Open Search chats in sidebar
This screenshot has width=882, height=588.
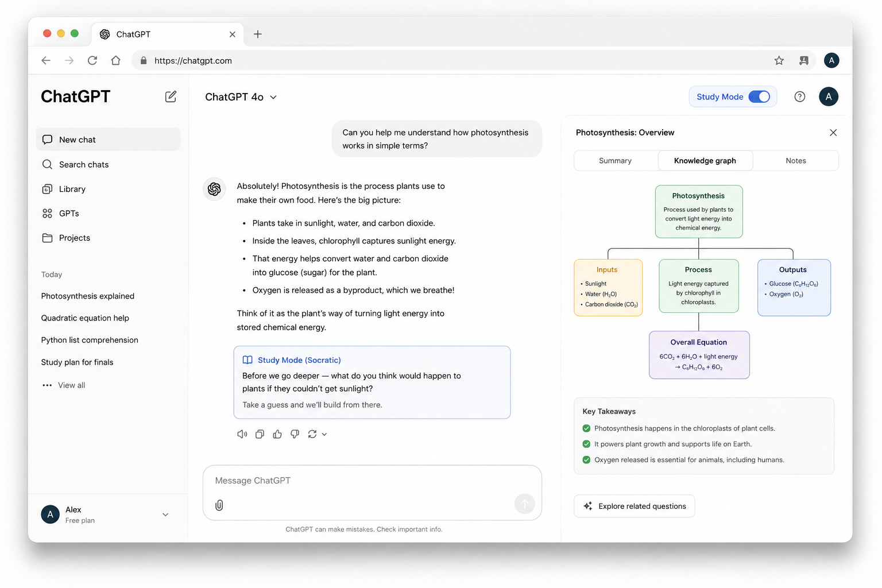[108, 164]
